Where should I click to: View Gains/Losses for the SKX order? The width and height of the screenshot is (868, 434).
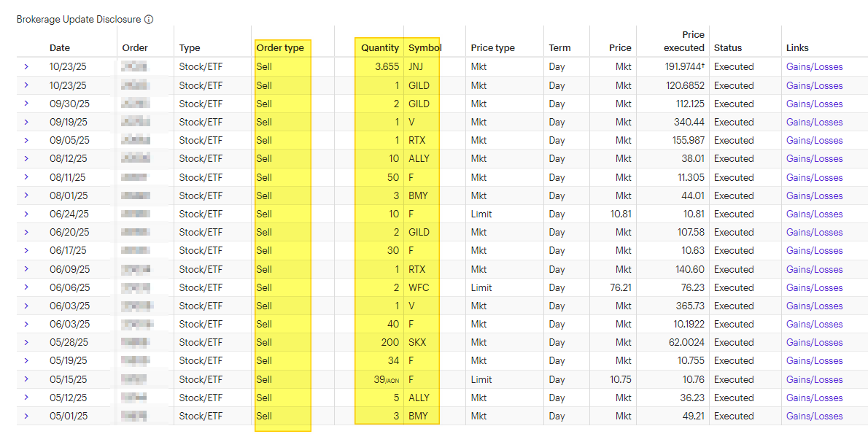[814, 342]
